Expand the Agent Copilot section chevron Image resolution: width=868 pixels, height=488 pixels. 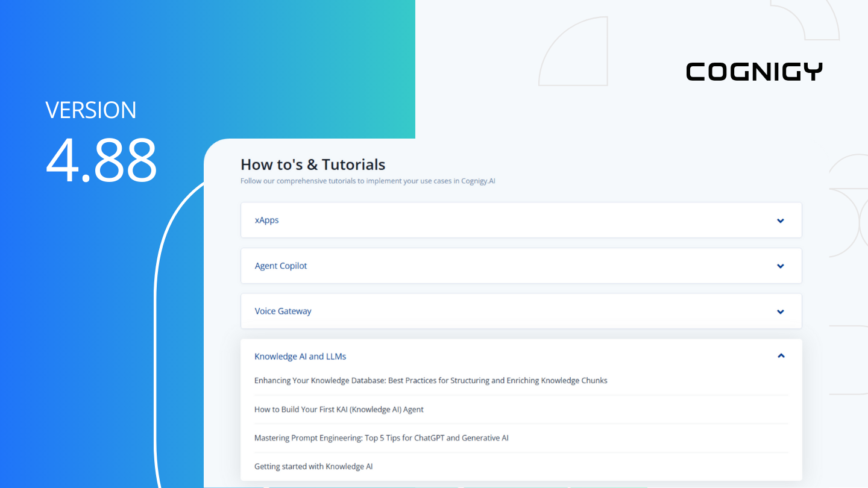781,266
